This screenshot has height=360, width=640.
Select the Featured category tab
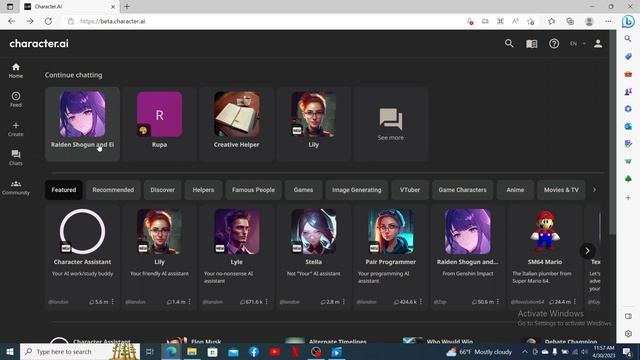(x=64, y=190)
